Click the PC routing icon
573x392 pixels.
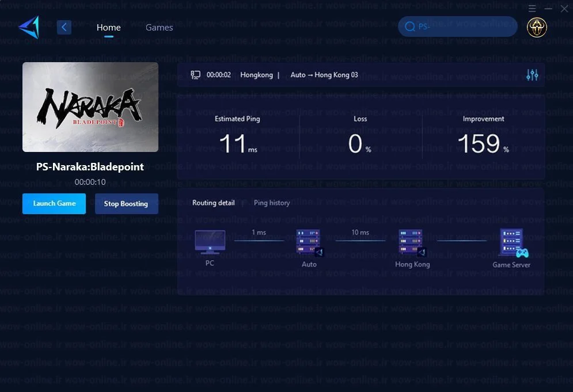(210, 242)
